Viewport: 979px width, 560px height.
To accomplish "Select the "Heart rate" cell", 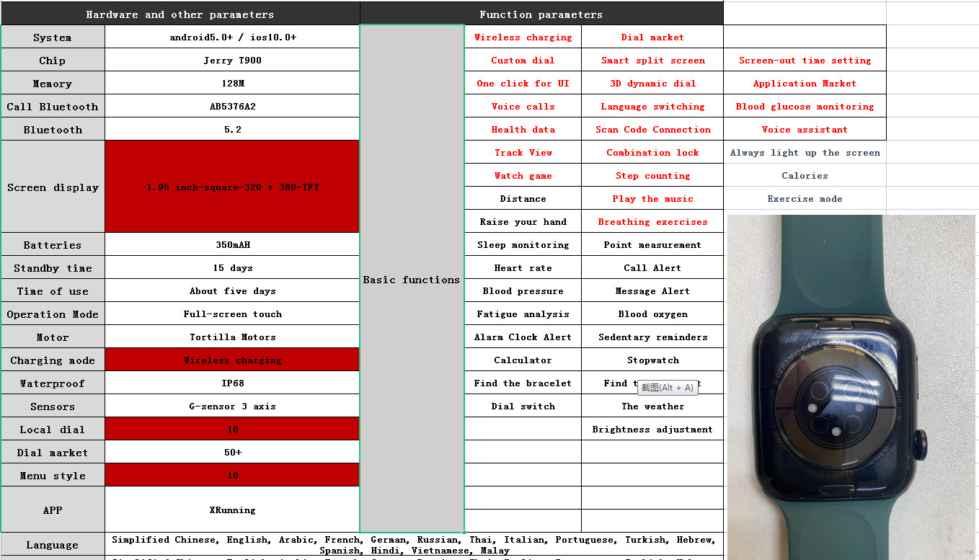I will (x=523, y=268).
